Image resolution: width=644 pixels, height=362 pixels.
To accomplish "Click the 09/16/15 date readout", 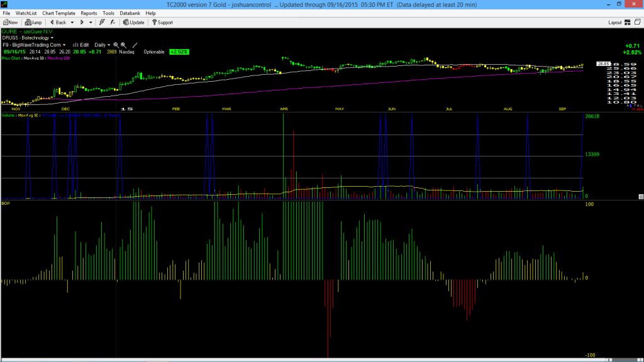I will coord(14,52).
